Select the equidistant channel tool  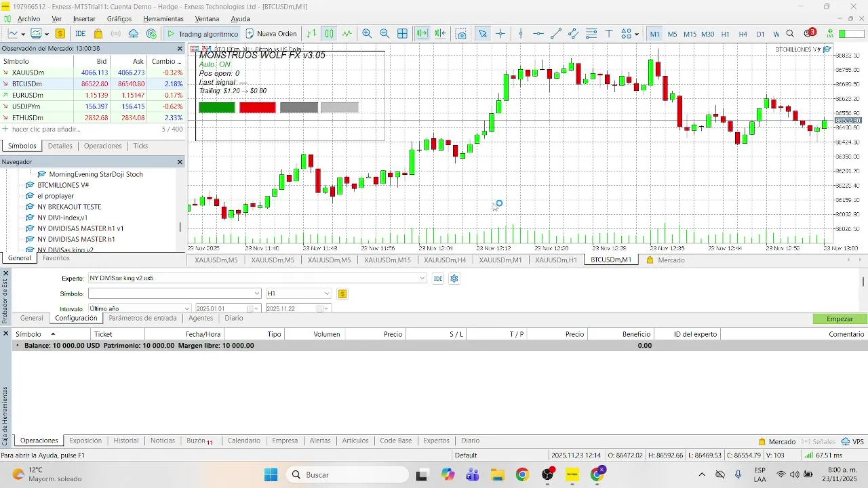pos(574,33)
